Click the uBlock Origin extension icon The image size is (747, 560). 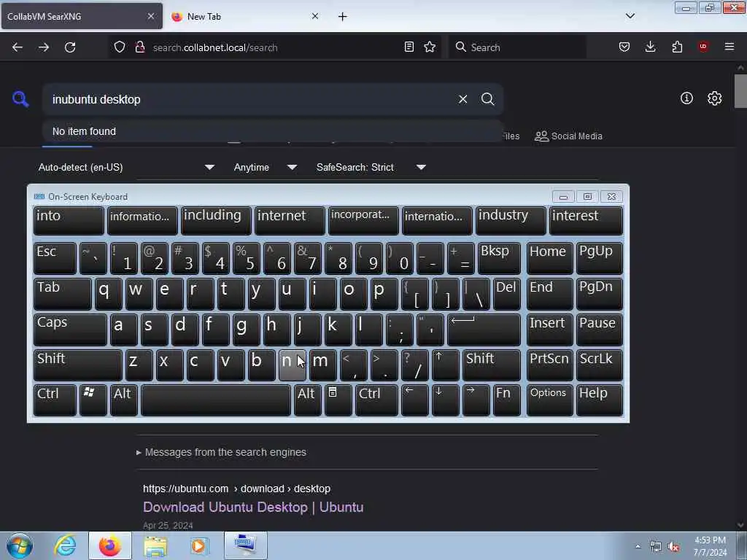point(703,47)
